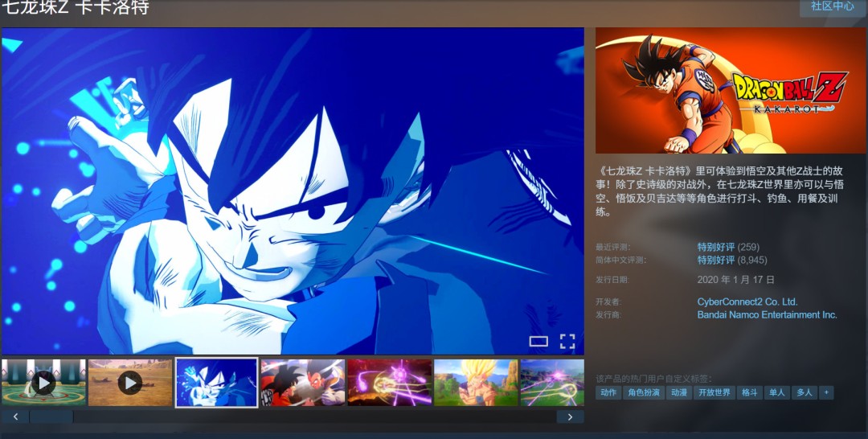
Task: Open the Bandai Namco Entertainment publisher link
Action: [x=767, y=314]
